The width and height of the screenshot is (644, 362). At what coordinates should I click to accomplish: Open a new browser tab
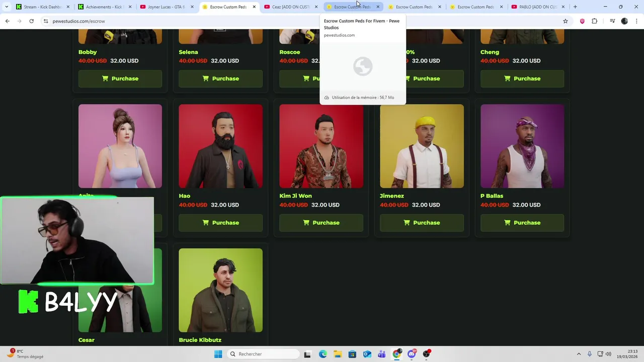[x=575, y=7]
